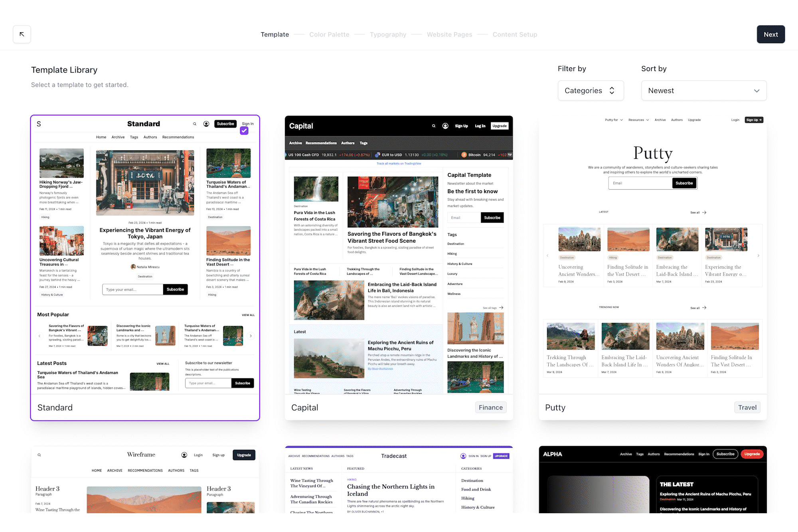Image resolution: width=798 pixels, height=532 pixels.
Task: Click the search icon in Standard template preview
Action: (195, 124)
